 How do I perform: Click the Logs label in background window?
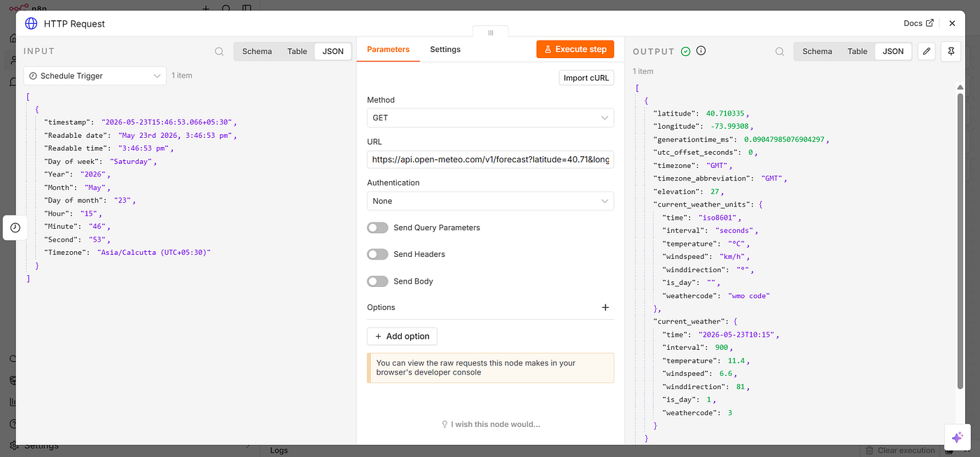click(279, 451)
